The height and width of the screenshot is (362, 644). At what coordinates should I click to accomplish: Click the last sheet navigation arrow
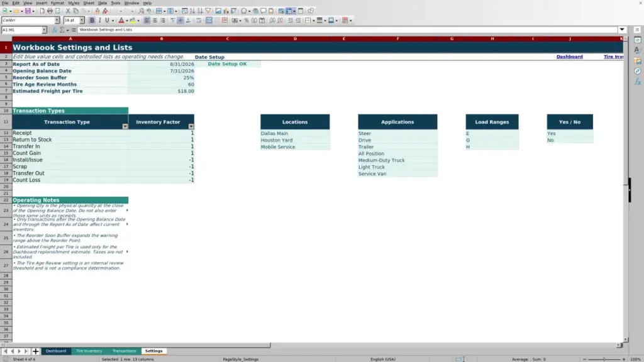(26, 351)
